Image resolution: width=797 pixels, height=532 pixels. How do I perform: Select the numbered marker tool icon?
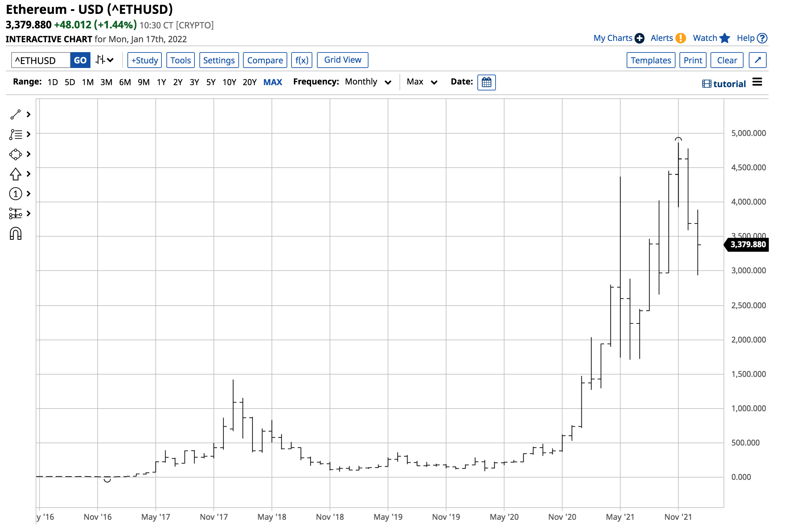pyautogui.click(x=16, y=194)
